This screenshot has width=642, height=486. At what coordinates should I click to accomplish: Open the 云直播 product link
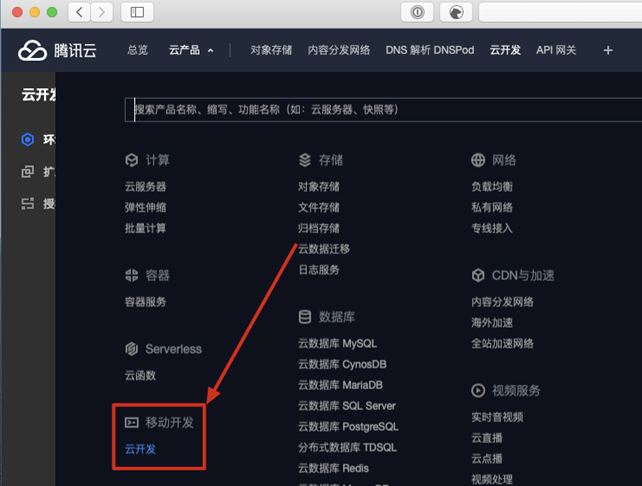click(x=487, y=438)
